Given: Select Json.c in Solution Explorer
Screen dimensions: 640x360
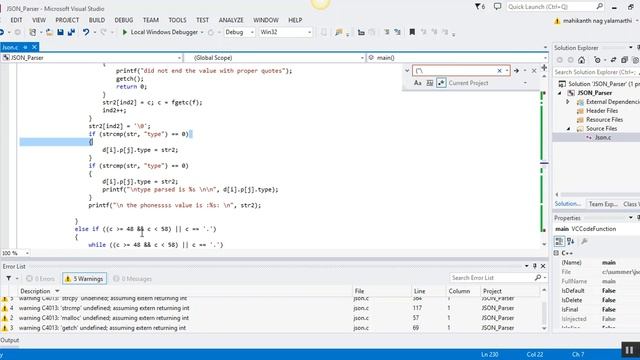Looking at the screenshot, I should [602, 138].
